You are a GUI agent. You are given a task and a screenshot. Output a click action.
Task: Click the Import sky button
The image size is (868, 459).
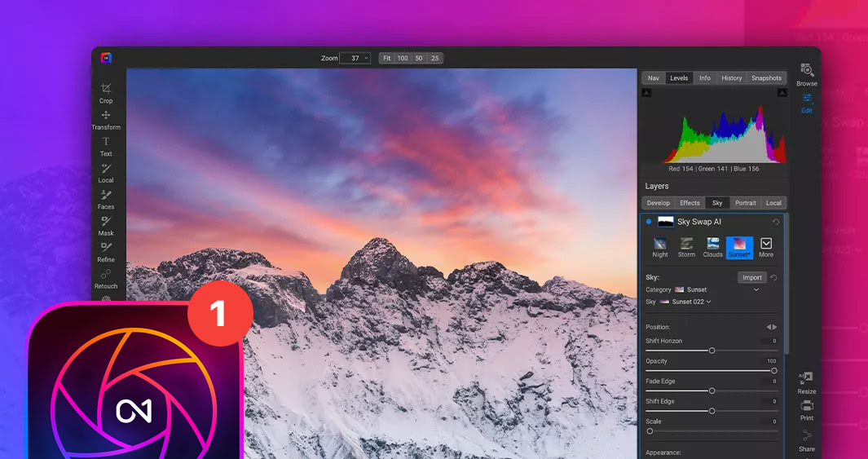[752, 277]
